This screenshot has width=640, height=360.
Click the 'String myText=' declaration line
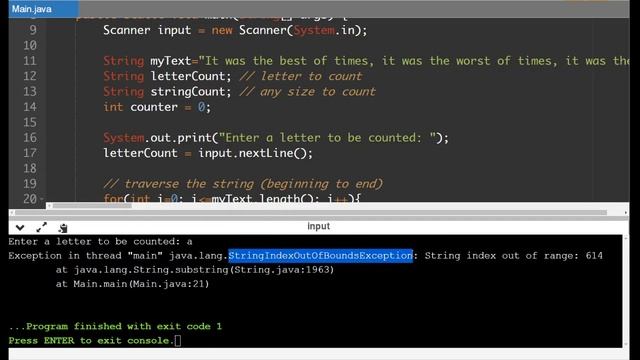[x=366, y=61]
